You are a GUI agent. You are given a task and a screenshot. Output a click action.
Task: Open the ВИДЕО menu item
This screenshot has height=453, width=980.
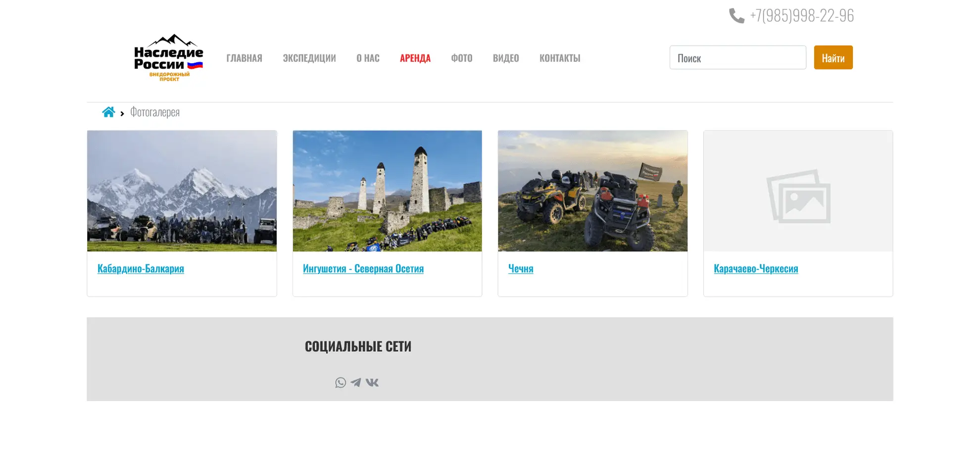[506, 58]
